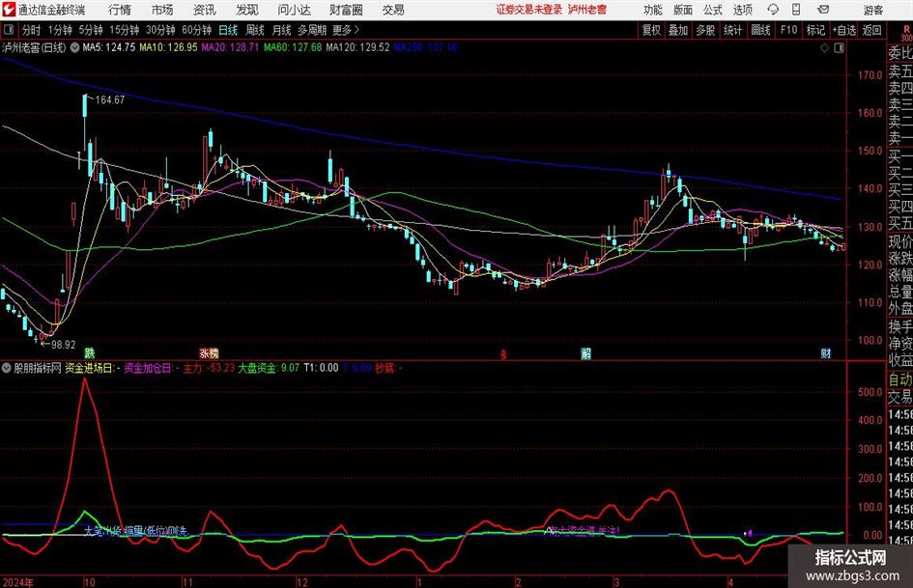Open the 资讯 menu
913x588 pixels.
pyautogui.click(x=204, y=10)
